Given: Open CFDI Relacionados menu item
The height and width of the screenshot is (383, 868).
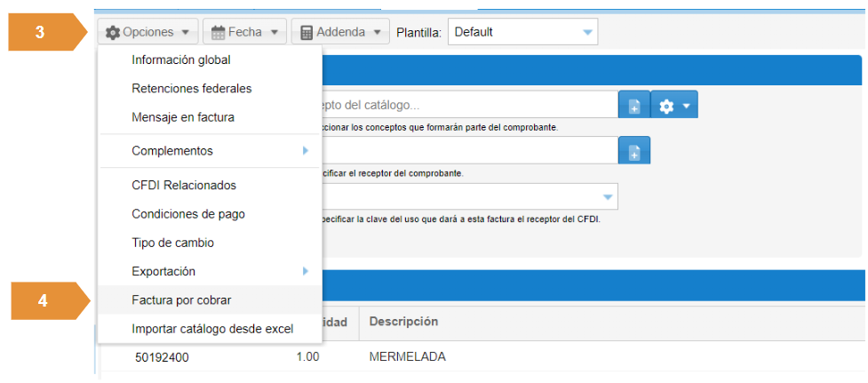Looking at the screenshot, I should (184, 186).
